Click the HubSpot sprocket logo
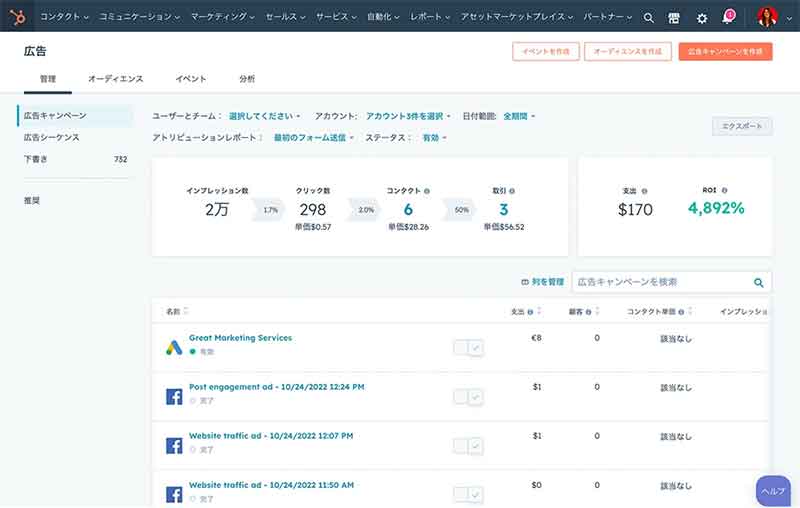The image size is (800, 508). tap(17, 17)
